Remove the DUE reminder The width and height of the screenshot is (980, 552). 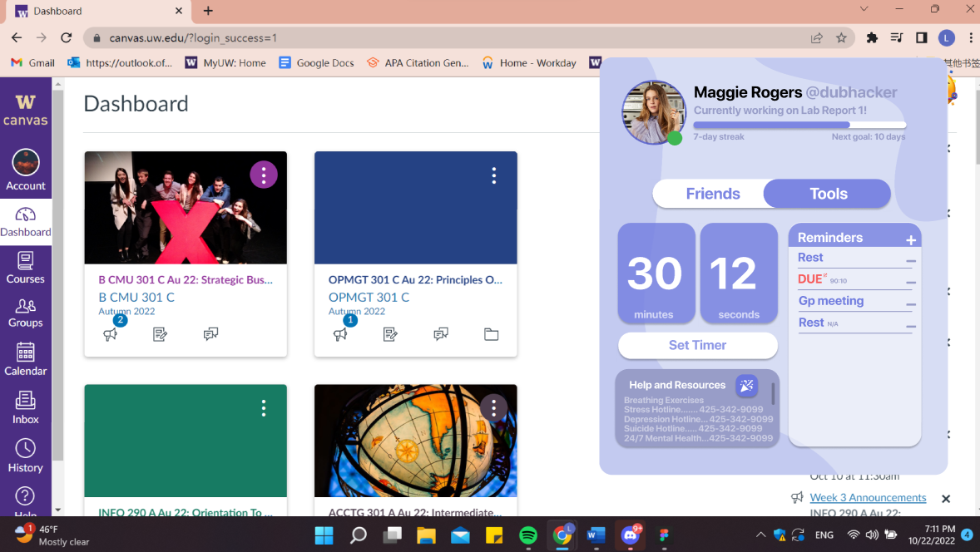(x=911, y=283)
